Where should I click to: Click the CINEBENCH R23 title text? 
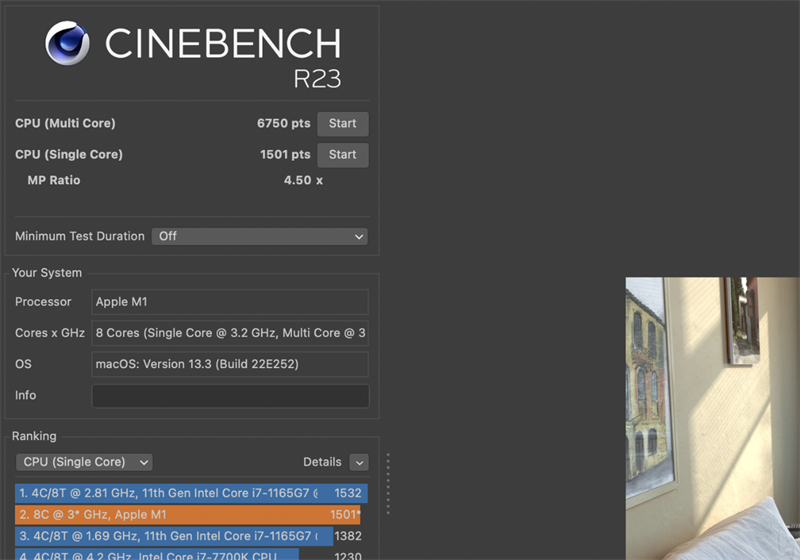[223, 56]
